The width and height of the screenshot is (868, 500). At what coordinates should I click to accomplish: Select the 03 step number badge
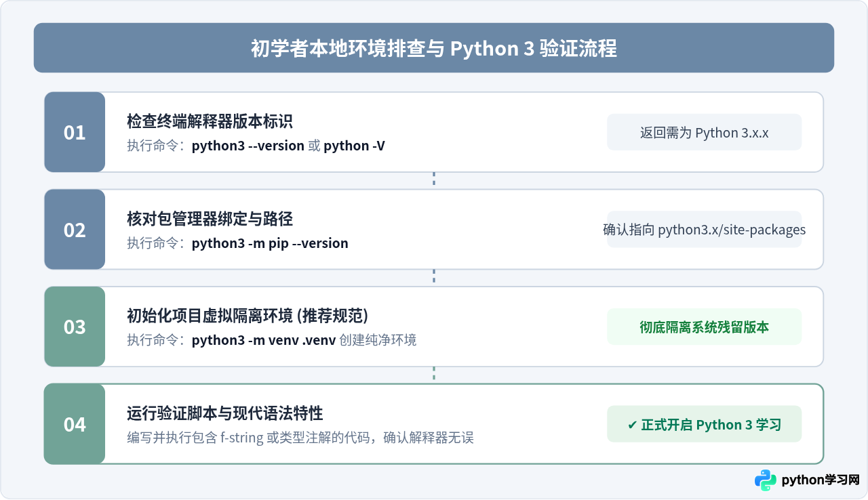[x=75, y=327]
